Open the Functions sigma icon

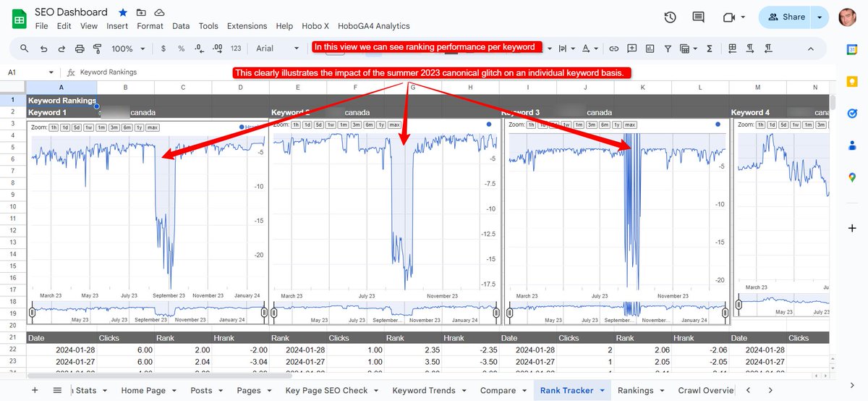709,48
